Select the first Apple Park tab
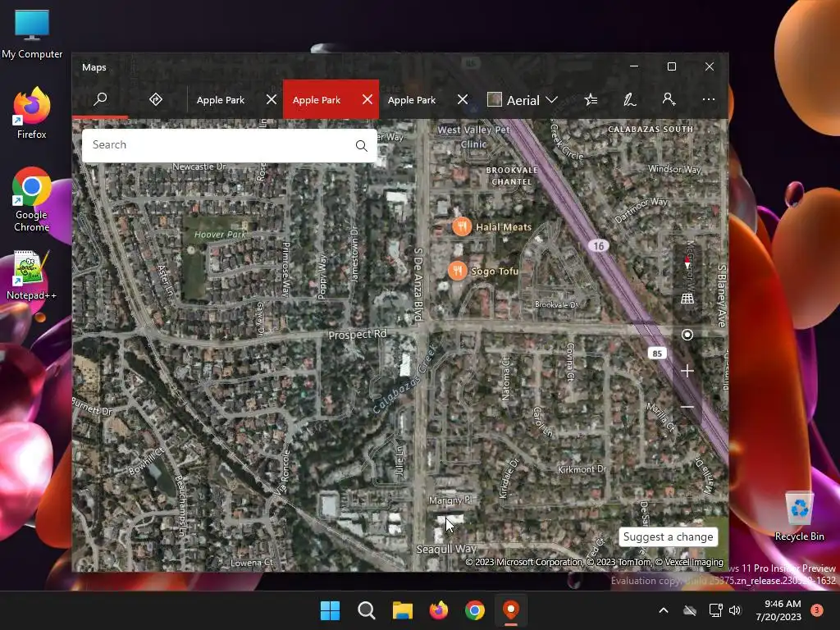This screenshot has height=630, width=840. pyautogui.click(x=220, y=100)
